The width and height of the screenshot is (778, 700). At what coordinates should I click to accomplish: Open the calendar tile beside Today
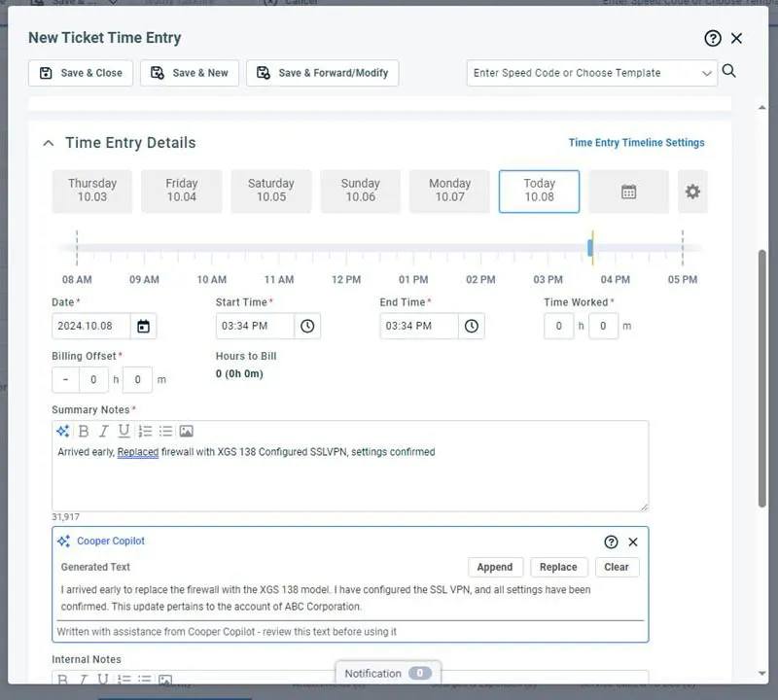click(x=628, y=192)
